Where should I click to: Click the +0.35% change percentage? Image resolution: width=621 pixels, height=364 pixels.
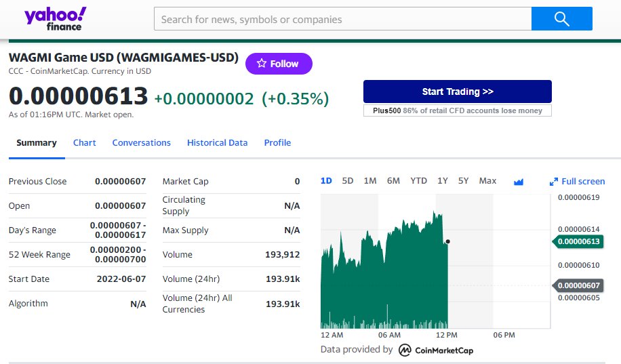[x=296, y=98]
